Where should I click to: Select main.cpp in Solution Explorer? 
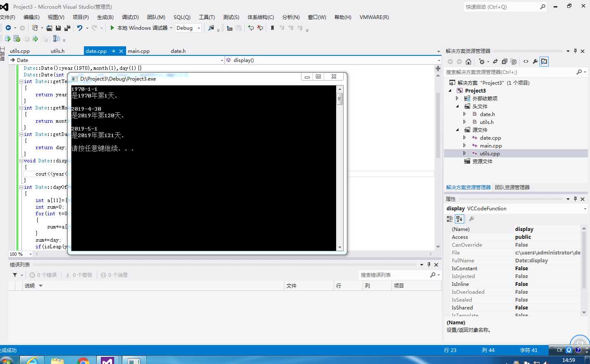tap(491, 145)
